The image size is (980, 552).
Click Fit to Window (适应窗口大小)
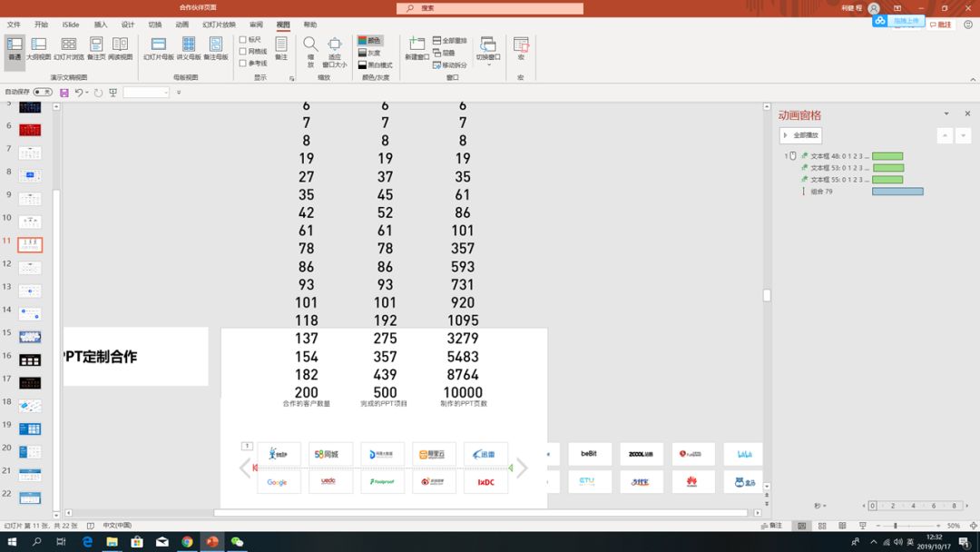tap(335, 50)
